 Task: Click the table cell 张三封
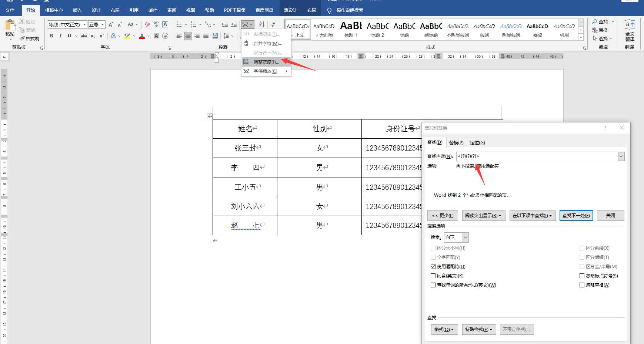point(245,148)
